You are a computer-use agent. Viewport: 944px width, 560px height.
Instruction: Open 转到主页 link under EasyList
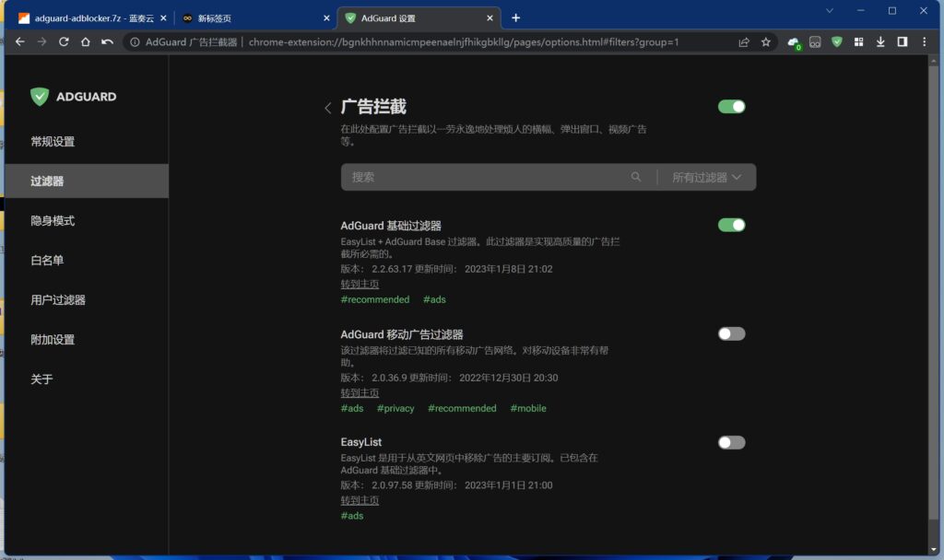click(x=360, y=500)
